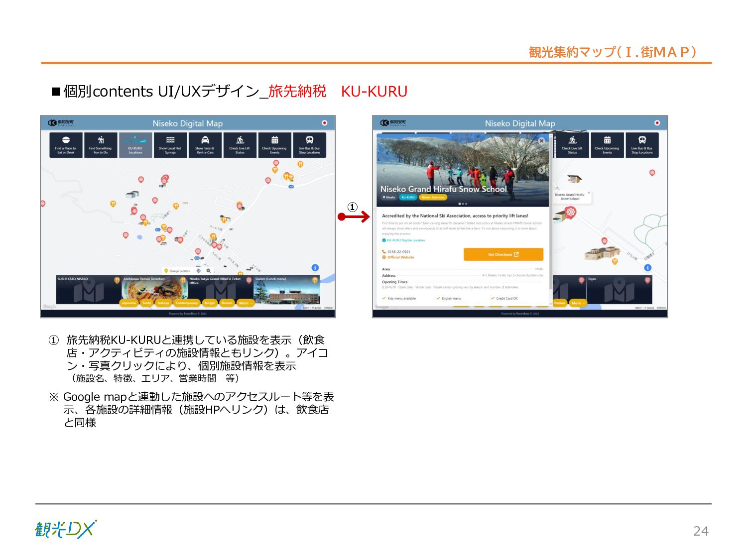Filter by Sushi chip
The height and width of the screenshot is (560, 747).
(147, 303)
